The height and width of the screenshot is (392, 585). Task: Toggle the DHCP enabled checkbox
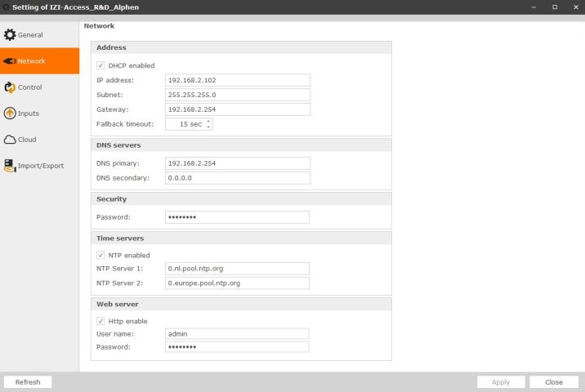[x=101, y=65]
